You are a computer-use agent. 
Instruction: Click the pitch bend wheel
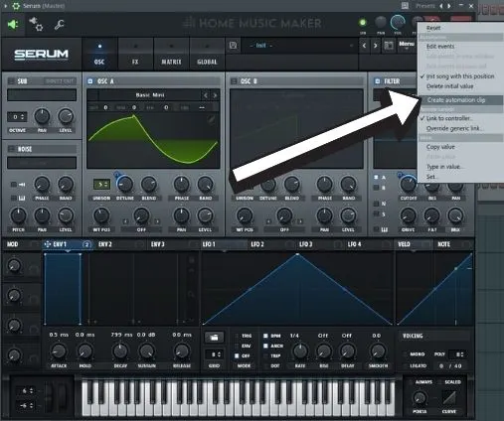49,396
